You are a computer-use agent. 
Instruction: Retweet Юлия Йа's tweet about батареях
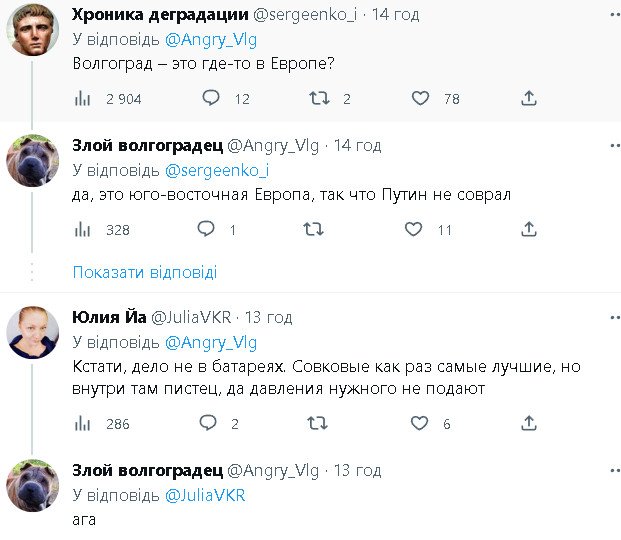316,423
